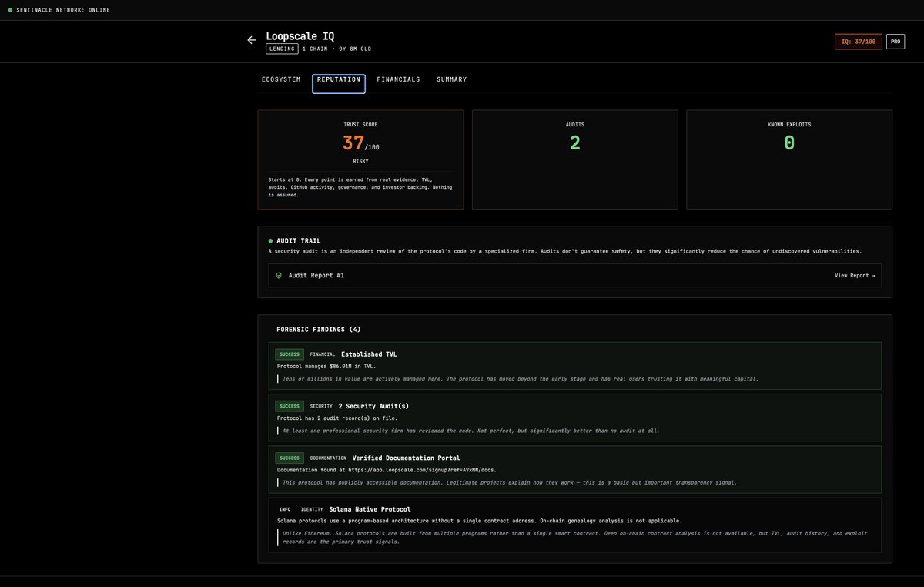This screenshot has width=924, height=587.
Task: Click the FINANCIAL tag on Established TVL
Action: [323, 354]
